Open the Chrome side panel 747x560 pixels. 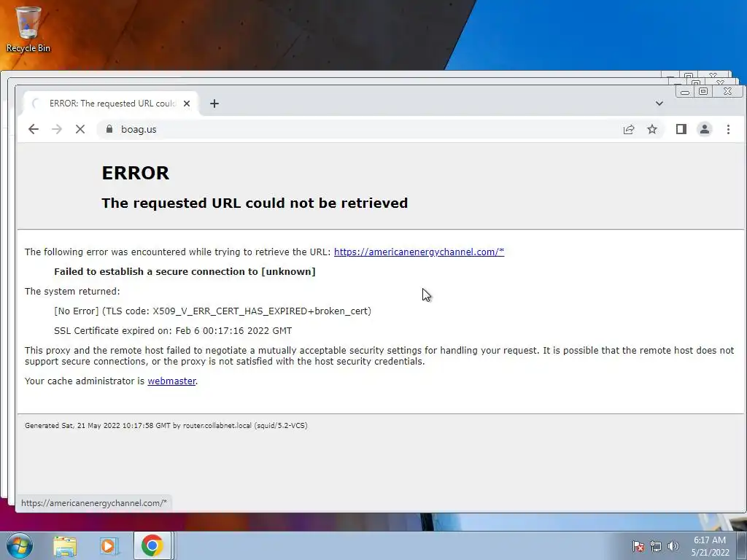tap(681, 129)
